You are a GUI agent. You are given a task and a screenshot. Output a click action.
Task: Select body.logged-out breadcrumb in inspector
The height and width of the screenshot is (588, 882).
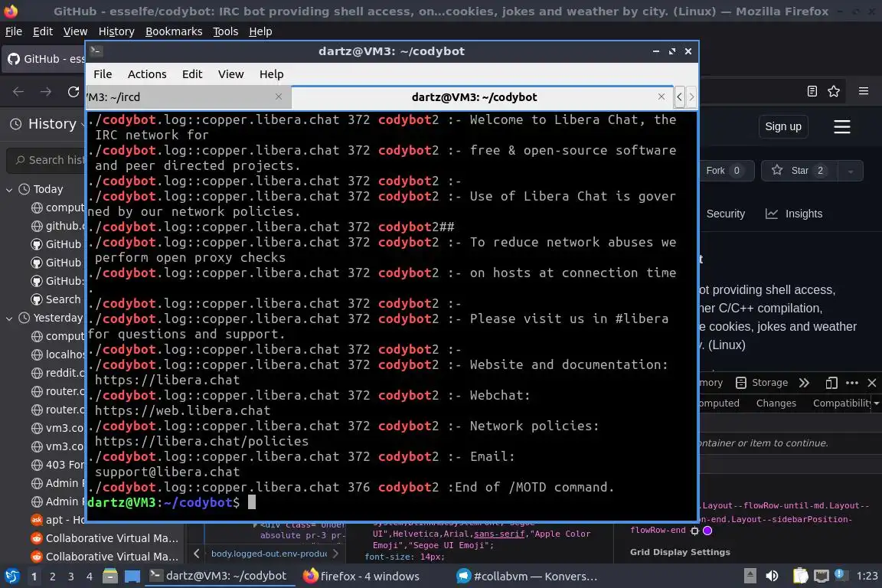pyautogui.click(x=269, y=554)
